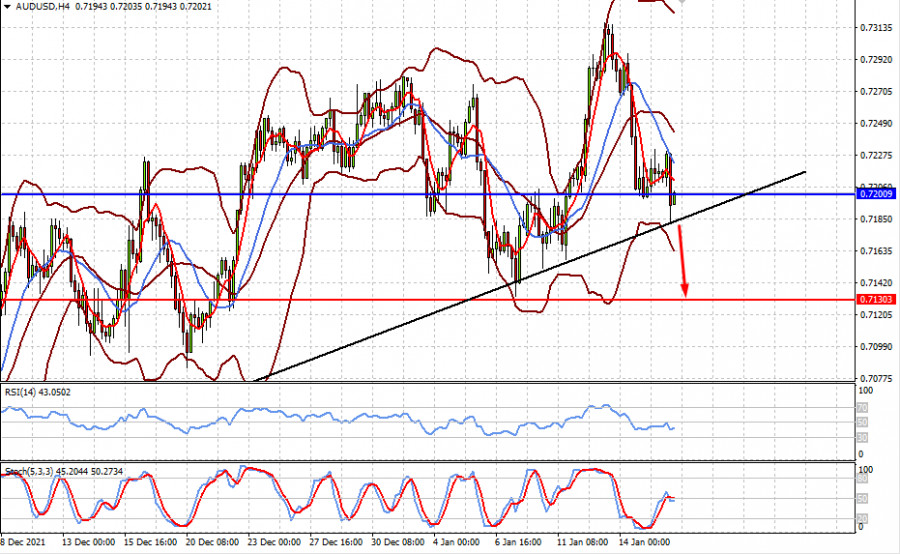The width and height of the screenshot is (900, 554).
Task: Click the RSI panel's 70 level label
Action: point(862,408)
